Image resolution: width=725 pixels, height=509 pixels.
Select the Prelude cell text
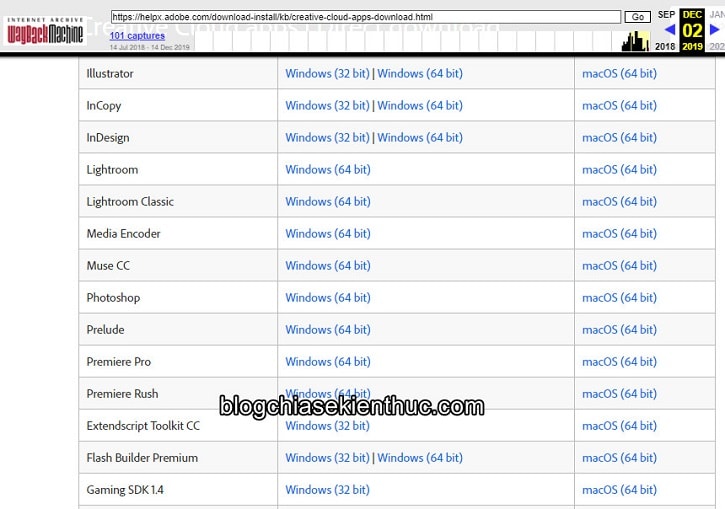pos(105,330)
